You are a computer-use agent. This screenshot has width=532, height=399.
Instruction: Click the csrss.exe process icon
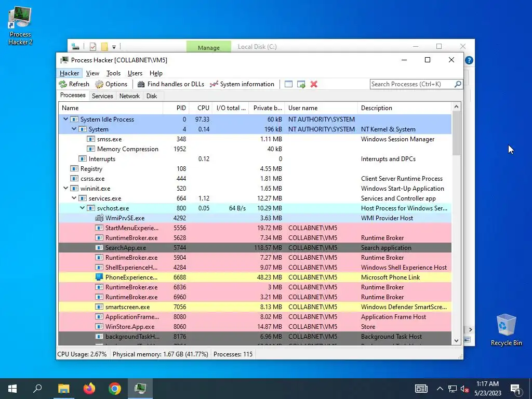[74, 179]
